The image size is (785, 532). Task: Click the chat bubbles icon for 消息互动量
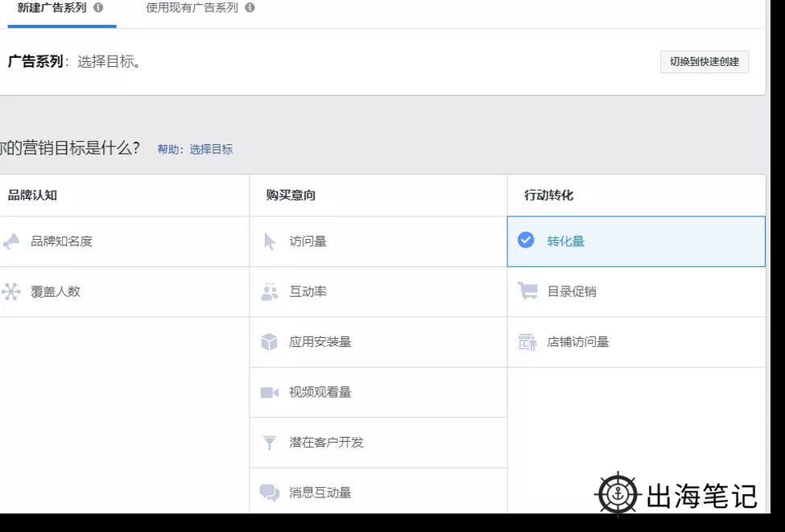270,493
